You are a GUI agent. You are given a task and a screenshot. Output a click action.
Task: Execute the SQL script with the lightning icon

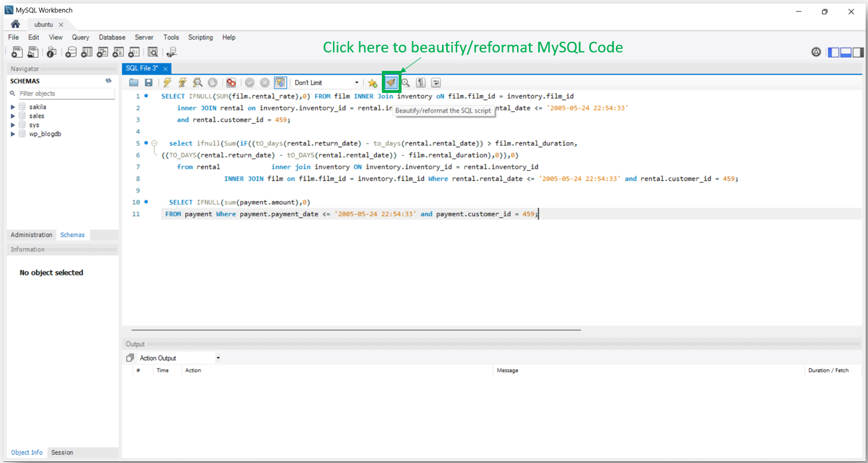tap(166, 82)
